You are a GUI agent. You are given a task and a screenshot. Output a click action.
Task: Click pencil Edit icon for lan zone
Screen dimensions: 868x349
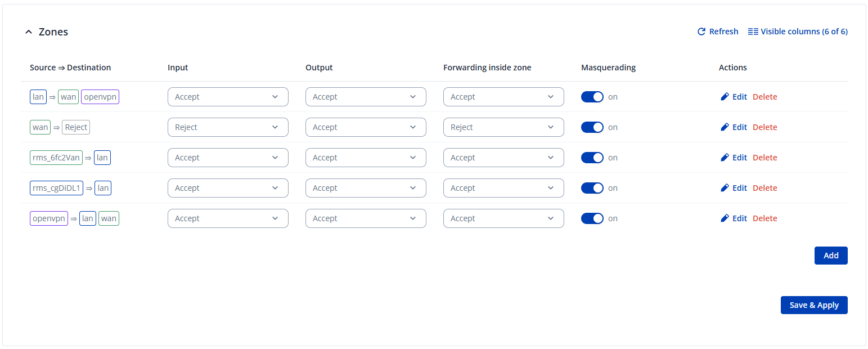[x=725, y=97]
